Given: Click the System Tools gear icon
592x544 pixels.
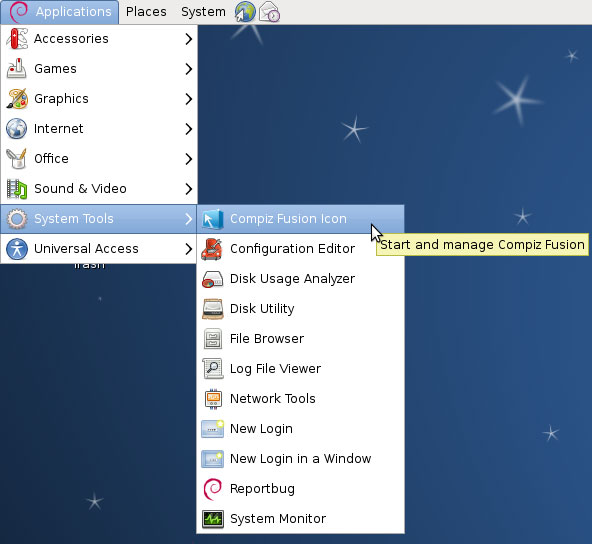Looking at the screenshot, I should 17,219.
